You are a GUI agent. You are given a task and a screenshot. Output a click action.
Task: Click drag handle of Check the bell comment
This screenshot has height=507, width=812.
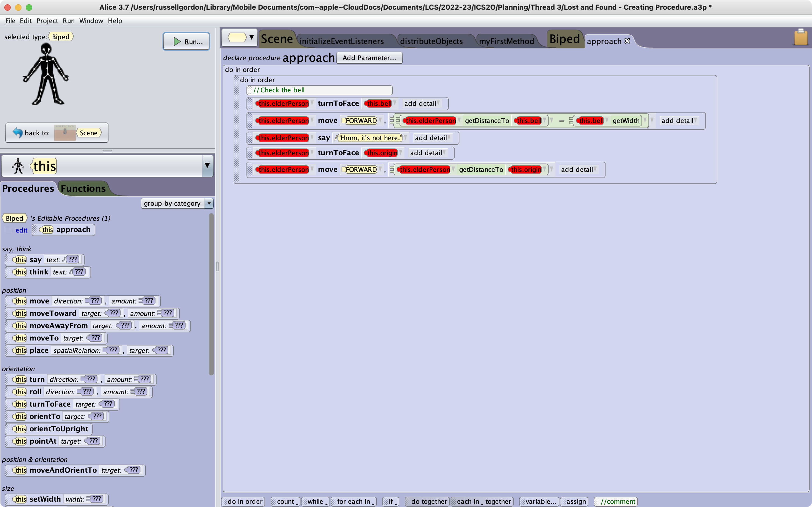coord(249,90)
